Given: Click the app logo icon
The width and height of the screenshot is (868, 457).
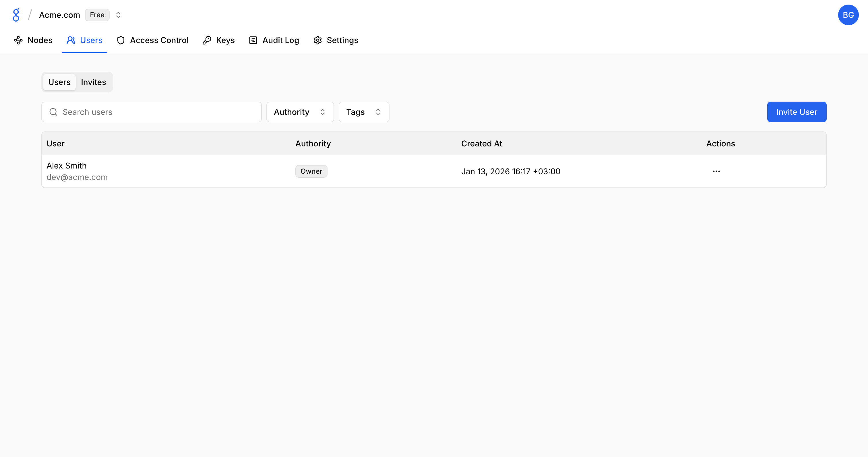Looking at the screenshot, I should (16, 15).
